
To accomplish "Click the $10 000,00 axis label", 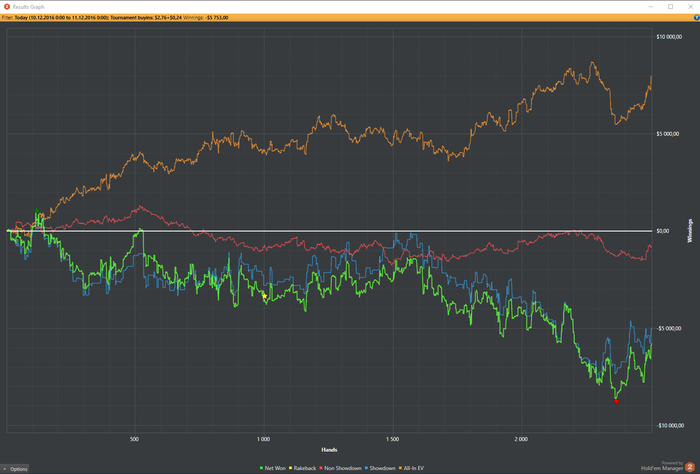I will [669, 37].
